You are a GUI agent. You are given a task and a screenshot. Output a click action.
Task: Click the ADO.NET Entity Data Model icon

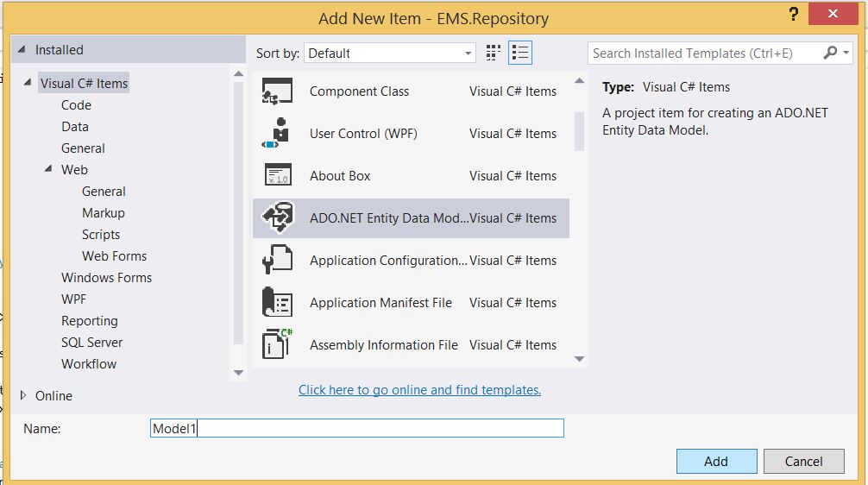click(x=278, y=217)
